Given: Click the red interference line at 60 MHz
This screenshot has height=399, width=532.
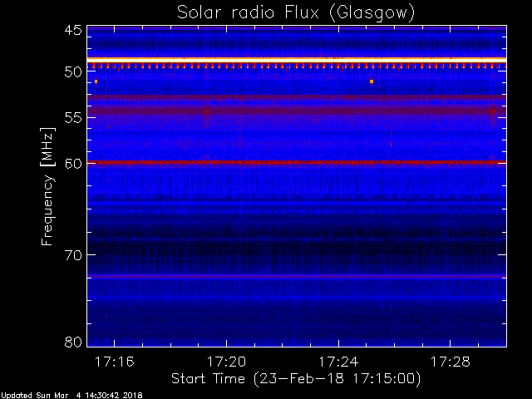Looking at the screenshot, I should (x=297, y=163).
